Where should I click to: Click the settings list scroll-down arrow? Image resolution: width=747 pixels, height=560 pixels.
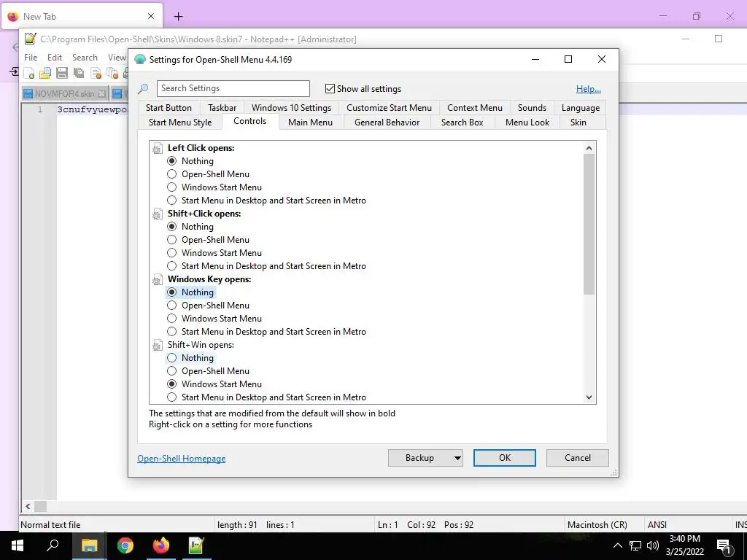click(589, 397)
